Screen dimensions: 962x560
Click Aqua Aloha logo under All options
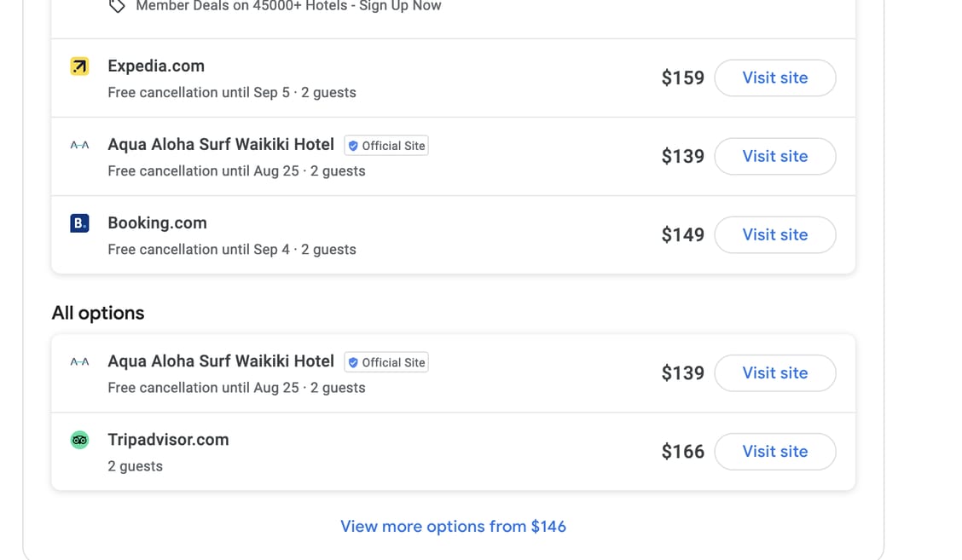(79, 362)
